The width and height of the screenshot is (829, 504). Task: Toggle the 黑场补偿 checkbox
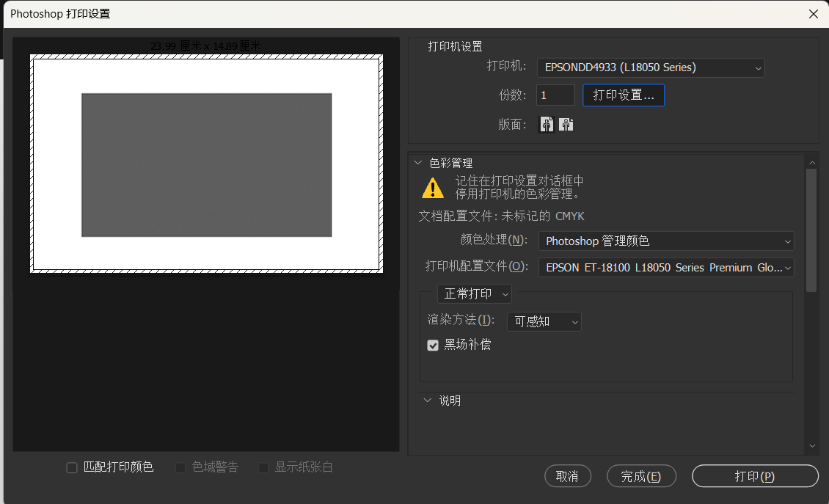tap(433, 345)
